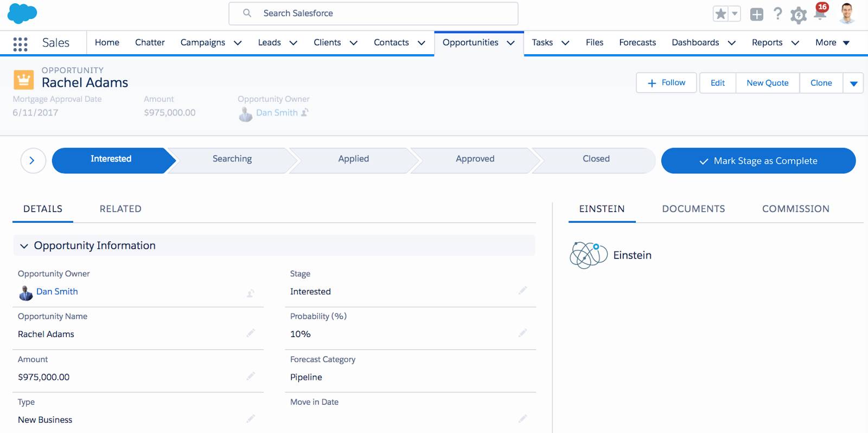
Task: Select the Einstein tab
Action: point(602,209)
